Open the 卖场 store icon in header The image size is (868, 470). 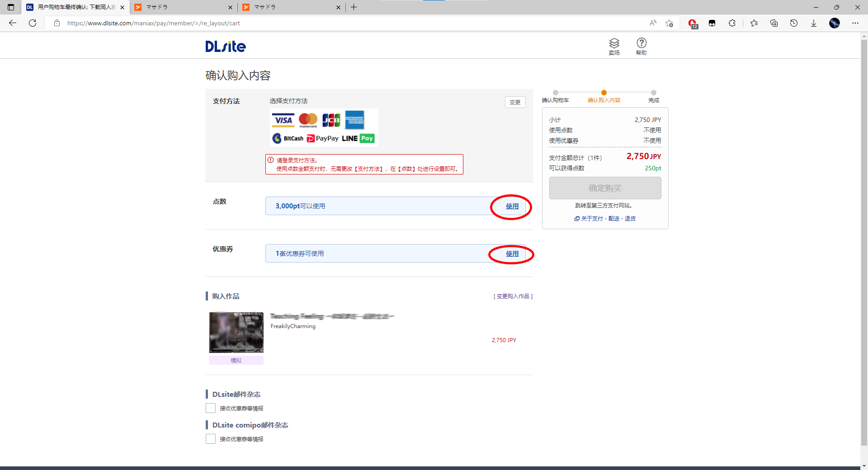click(614, 47)
